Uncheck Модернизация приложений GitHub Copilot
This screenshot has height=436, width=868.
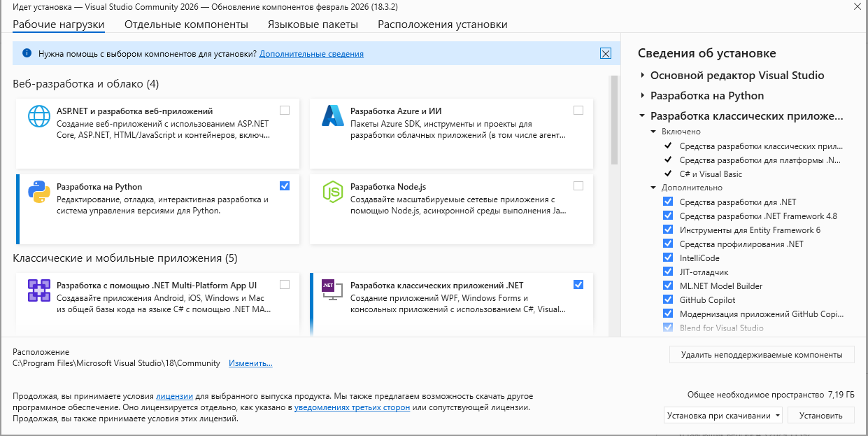coord(668,314)
